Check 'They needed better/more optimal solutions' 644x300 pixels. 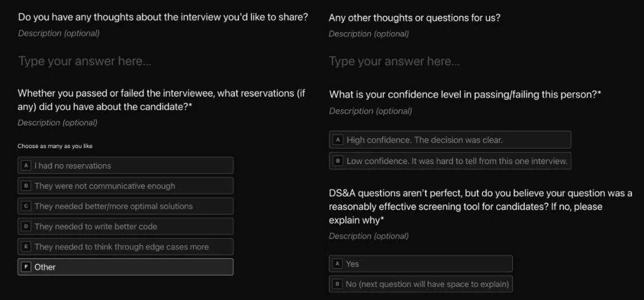[x=126, y=206]
